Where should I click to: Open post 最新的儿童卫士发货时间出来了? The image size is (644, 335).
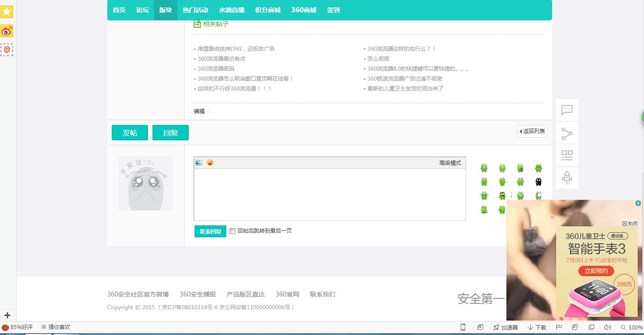(405, 88)
